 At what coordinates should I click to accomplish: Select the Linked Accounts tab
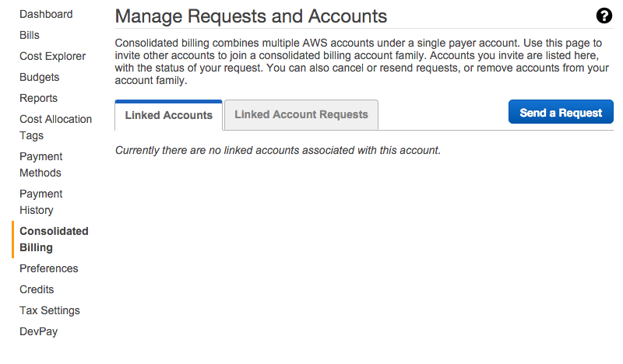(x=168, y=115)
